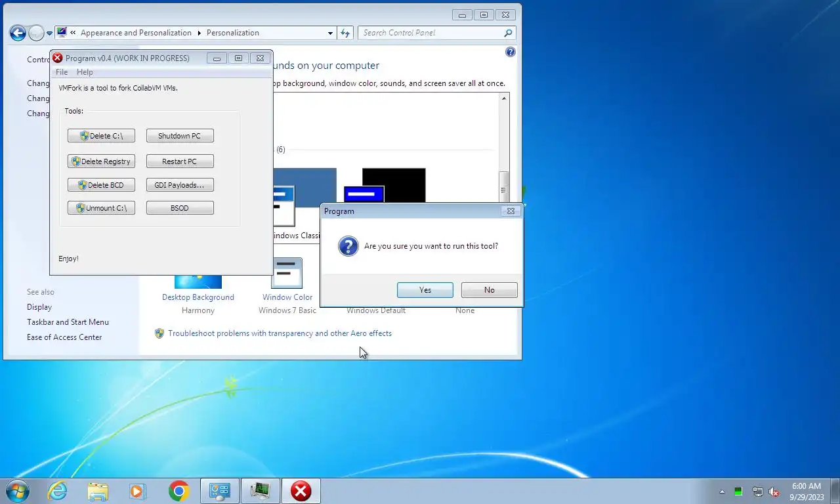The image size is (840, 504).
Task: Open Control Panel help question mark icon
Action: (511, 52)
